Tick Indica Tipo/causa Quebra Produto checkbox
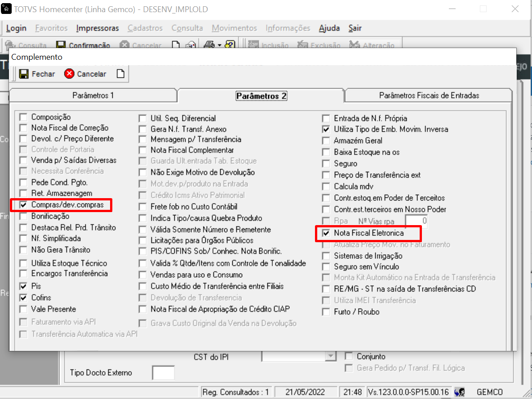The height and width of the screenshot is (399, 532). tap(142, 218)
